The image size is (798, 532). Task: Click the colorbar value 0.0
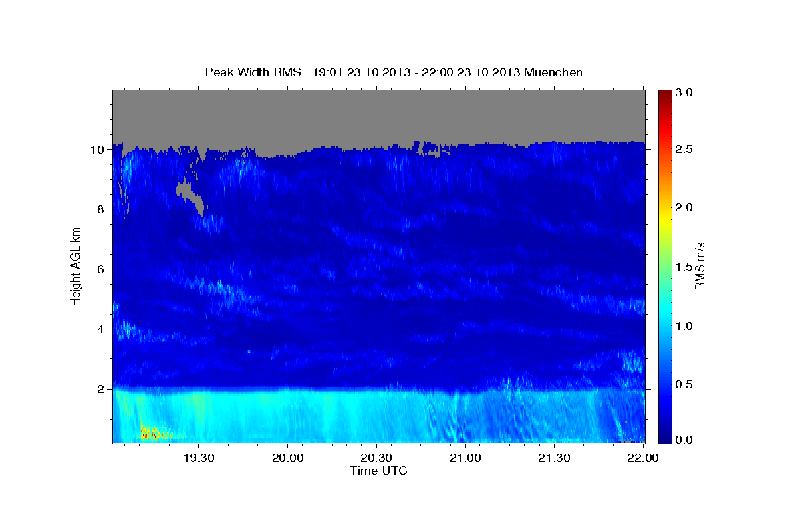click(x=685, y=440)
